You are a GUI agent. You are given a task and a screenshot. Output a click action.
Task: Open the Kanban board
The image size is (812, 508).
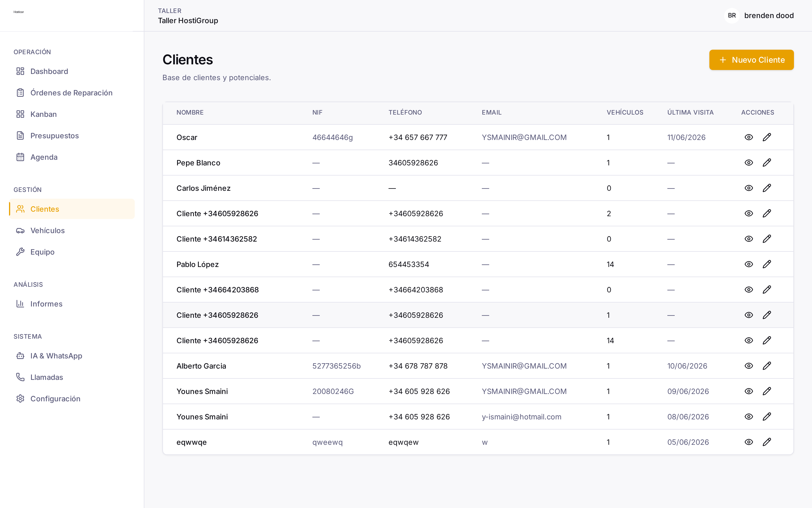pyautogui.click(x=72, y=114)
